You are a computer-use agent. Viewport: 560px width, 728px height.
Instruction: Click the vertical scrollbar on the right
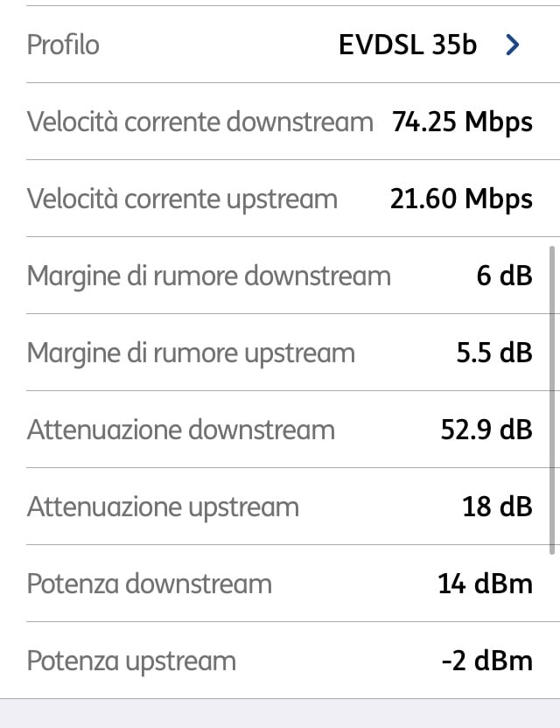click(x=552, y=400)
